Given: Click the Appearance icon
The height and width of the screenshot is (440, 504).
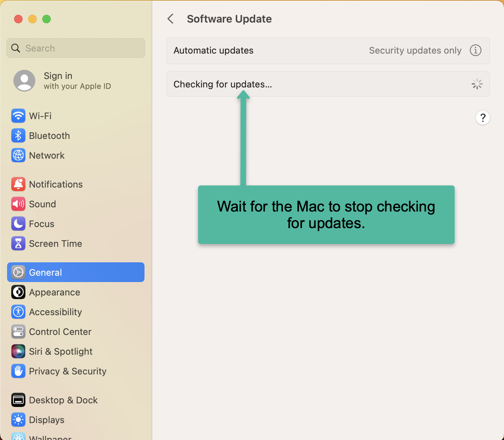Looking at the screenshot, I should (x=18, y=292).
